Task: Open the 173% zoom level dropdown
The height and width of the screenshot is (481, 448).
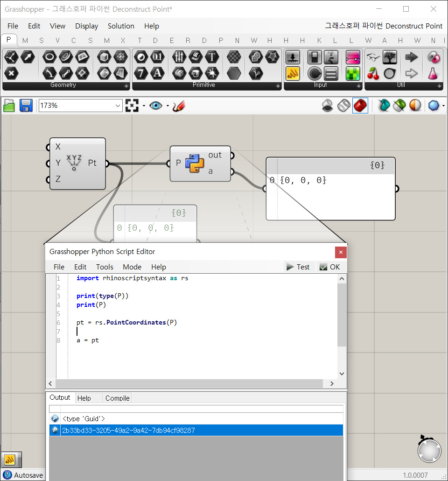Action: click(118, 106)
